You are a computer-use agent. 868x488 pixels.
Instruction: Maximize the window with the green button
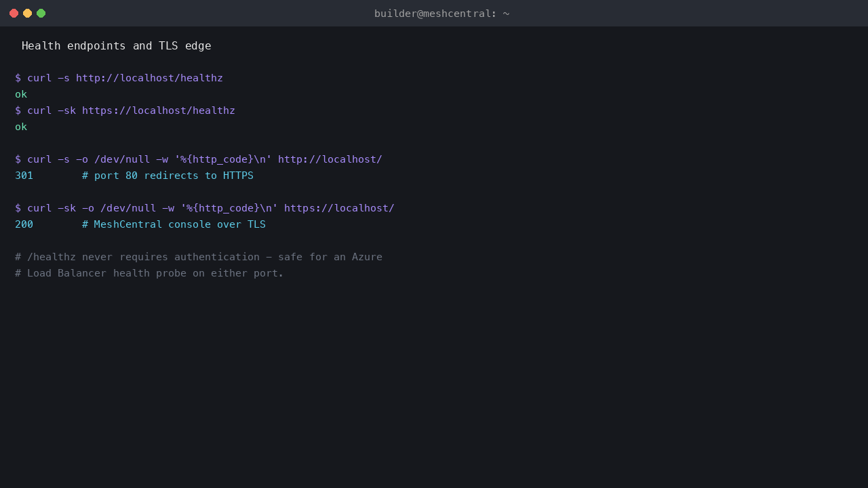(x=41, y=13)
